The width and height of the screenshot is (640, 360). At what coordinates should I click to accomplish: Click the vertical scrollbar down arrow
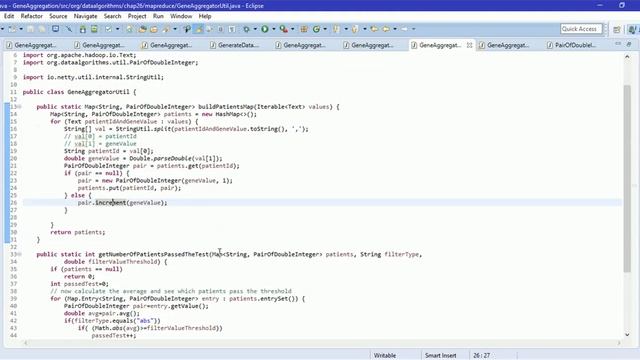(x=627, y=335)
